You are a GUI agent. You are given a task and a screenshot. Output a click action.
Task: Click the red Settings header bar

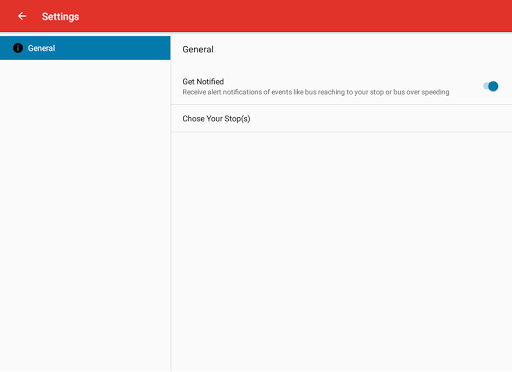pos(256,16)
